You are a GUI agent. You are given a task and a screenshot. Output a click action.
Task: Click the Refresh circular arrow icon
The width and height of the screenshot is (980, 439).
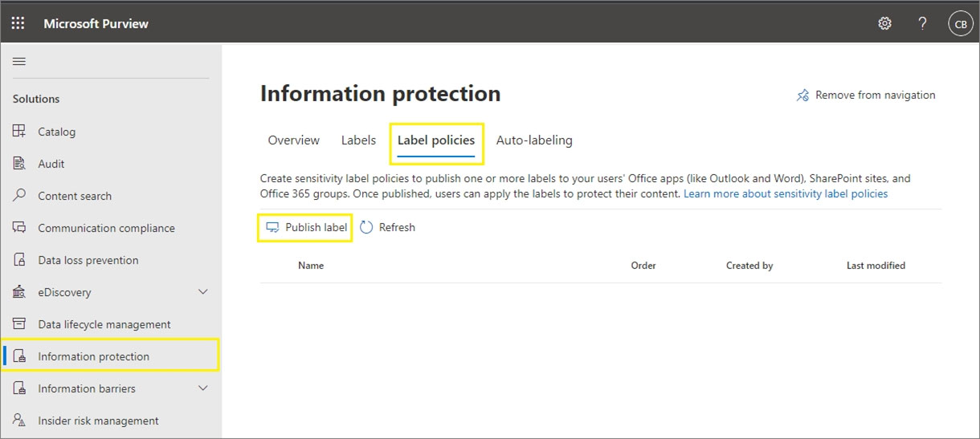(x=366, y=227)
